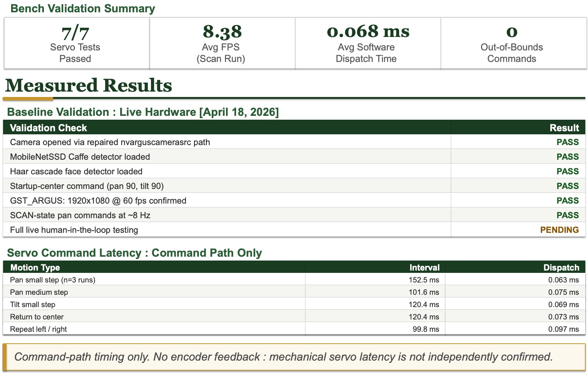Click the "Result" column header
The image size is (588, 381).
[564, 128]
